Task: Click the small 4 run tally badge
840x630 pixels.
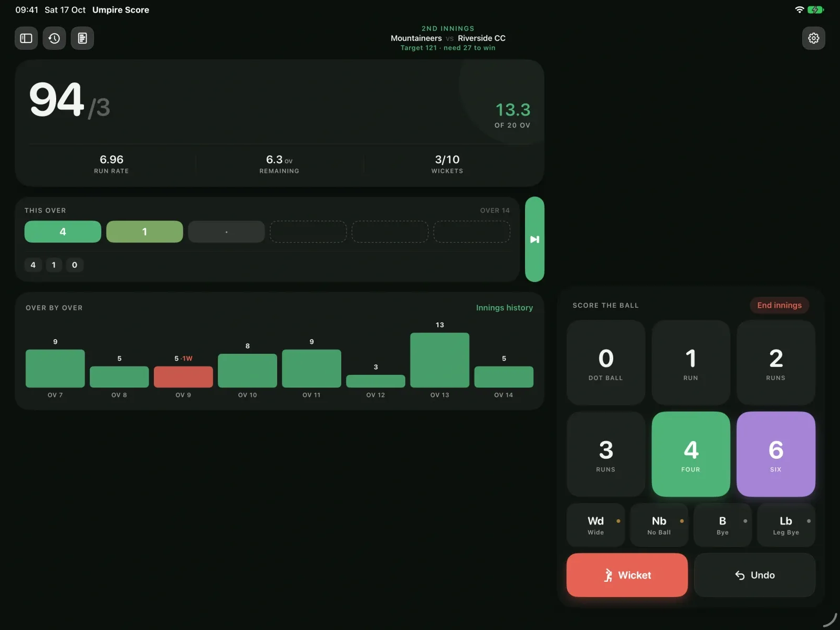Action: 33,265
